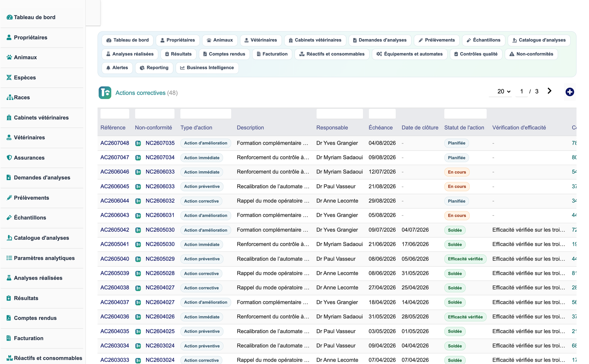Screen dimensions: 589x364
Task: Click En cours status badge in AC2606043 row
Action: [x=457, y=216]
